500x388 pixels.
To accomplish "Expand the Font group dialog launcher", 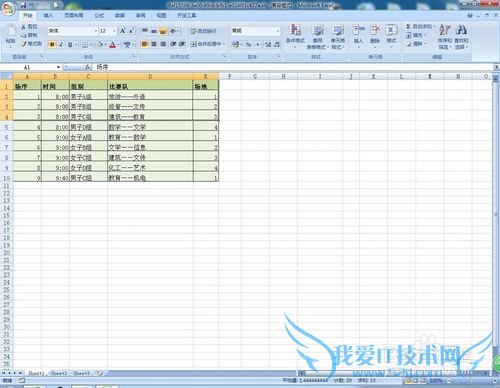I will pos(134,57).
